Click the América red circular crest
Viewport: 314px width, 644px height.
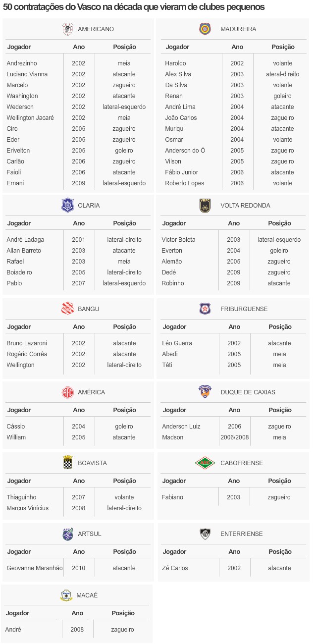click(67, 392)
